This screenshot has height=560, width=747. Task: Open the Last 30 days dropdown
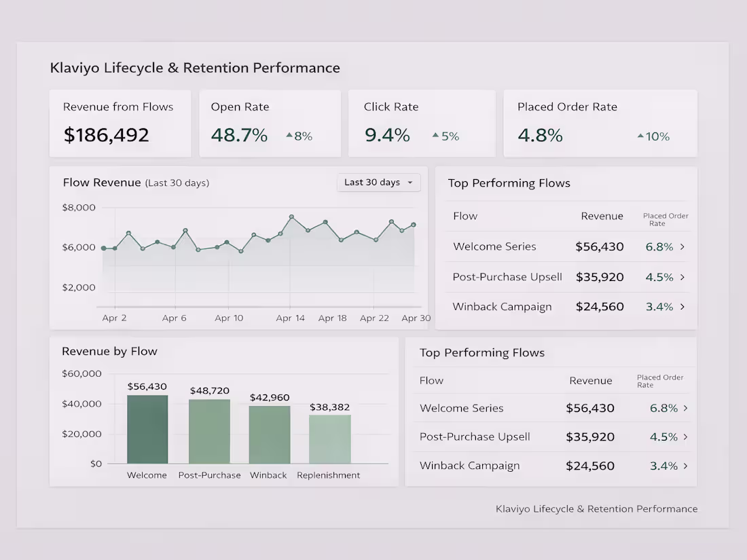pyautogui.click(x=379, y=183)
